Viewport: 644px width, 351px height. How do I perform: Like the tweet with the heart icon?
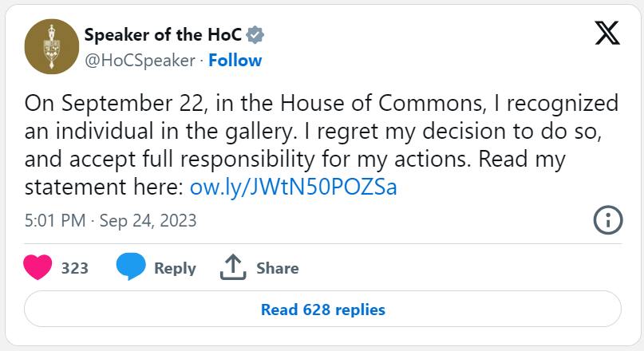(38, 267)
